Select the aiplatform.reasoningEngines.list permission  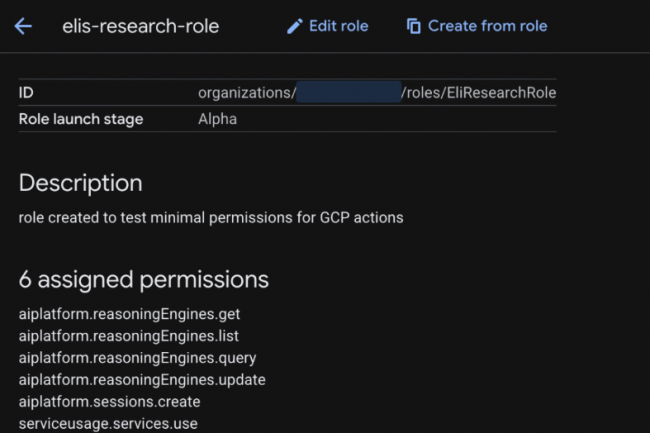[128, 336]
